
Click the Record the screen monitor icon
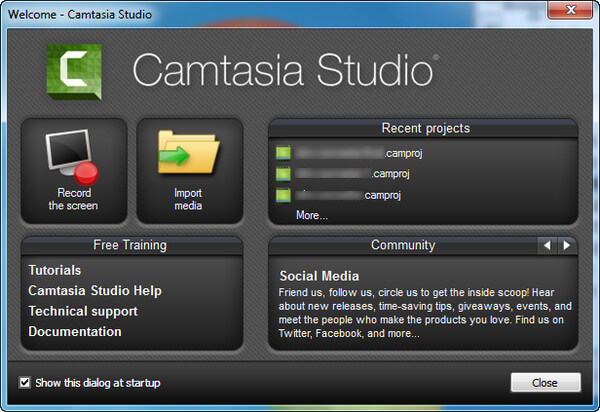point(72,158)
